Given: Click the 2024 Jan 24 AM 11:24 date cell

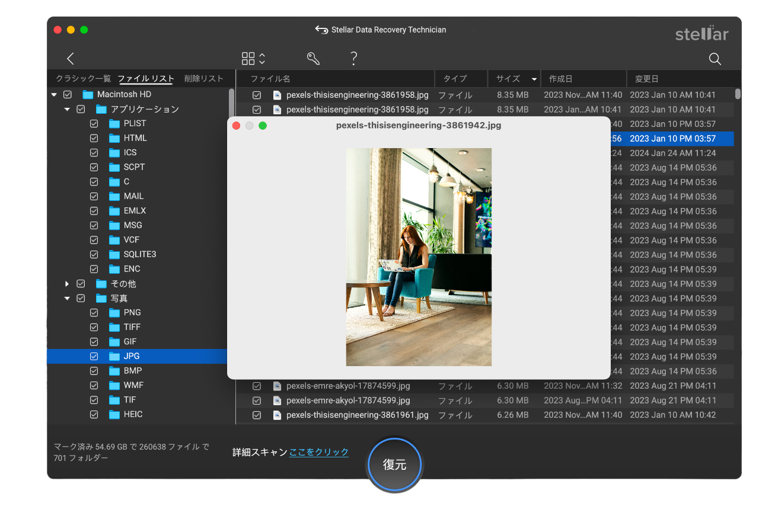Looking at the screenshot, I should click(672, 153).
